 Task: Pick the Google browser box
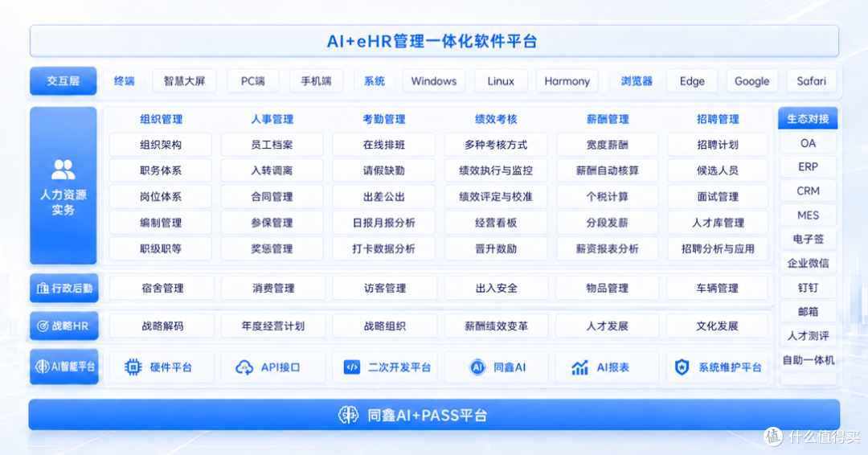pos(751,81)
